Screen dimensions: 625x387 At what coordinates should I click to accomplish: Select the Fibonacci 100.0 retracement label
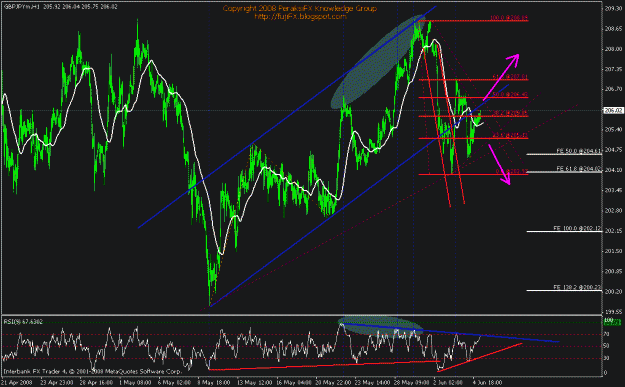pyautogui.click(x=509, y=18)
